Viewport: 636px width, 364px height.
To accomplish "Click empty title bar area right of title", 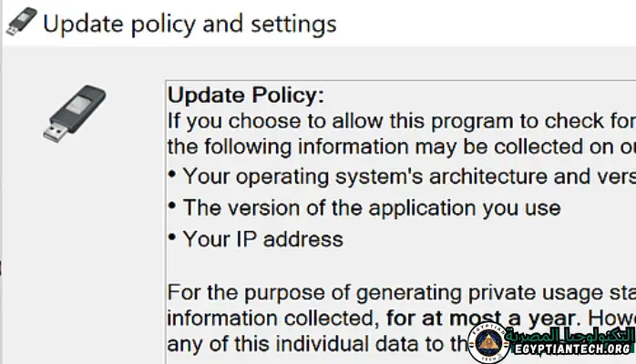I will pos(483,24).
